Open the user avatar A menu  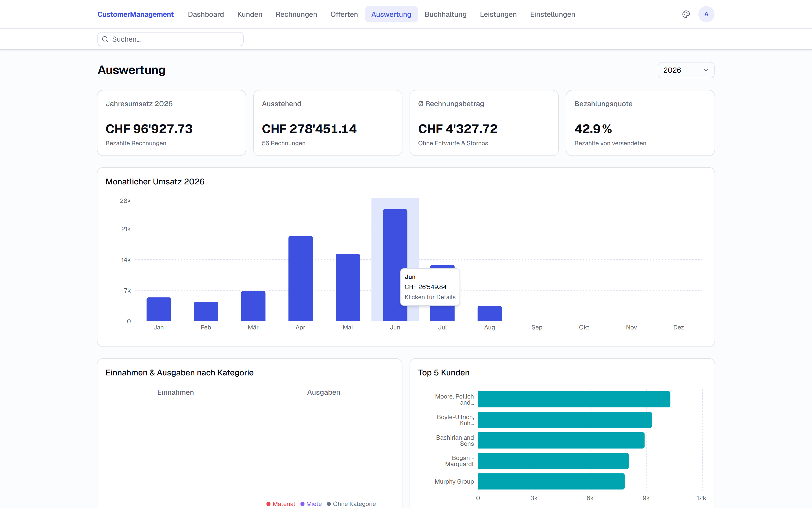pos(706,14)
